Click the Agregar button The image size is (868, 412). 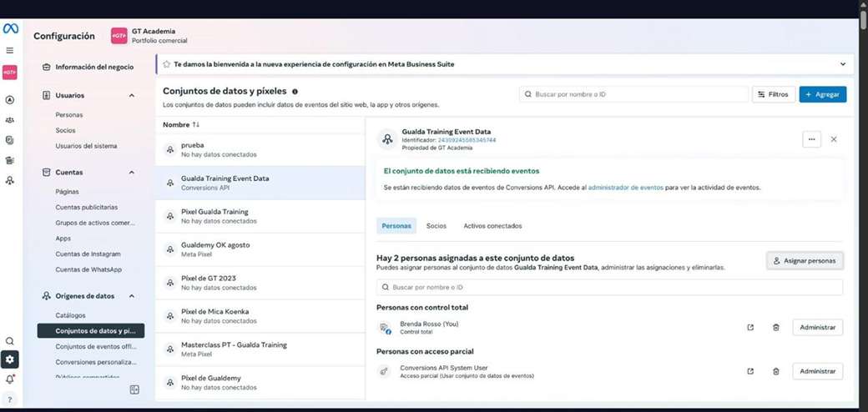click(823, 94)
